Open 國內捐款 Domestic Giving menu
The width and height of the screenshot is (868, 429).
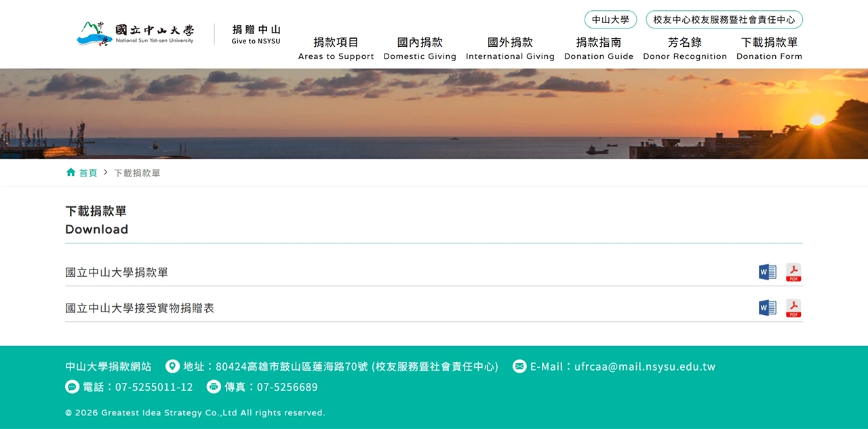(x=420, y=49)
